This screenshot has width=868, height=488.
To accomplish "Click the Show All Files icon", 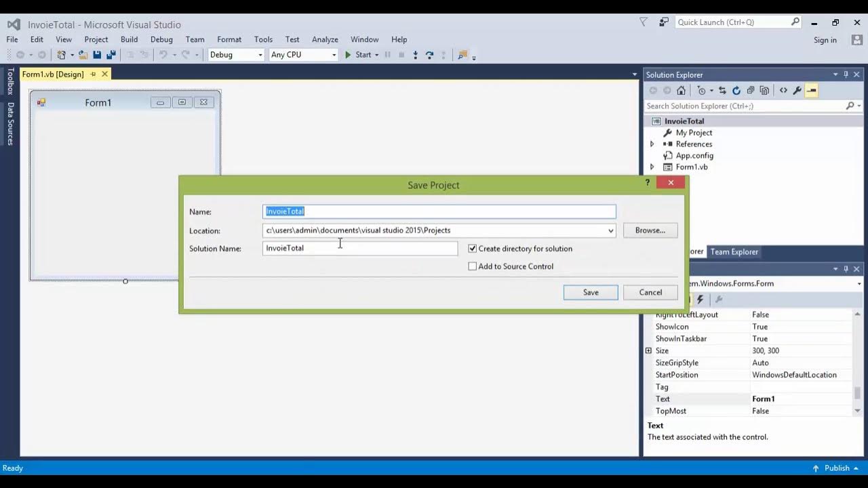I will tap(764, 90).
